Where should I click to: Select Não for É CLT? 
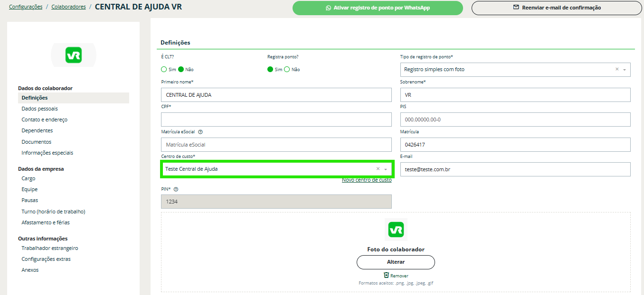[x=181, y=69]
